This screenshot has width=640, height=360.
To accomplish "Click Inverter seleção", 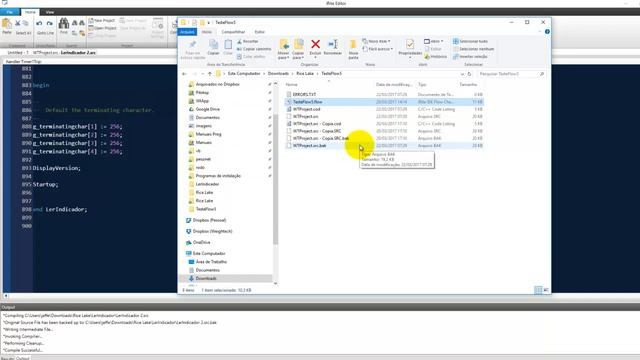I will point(470,57).
